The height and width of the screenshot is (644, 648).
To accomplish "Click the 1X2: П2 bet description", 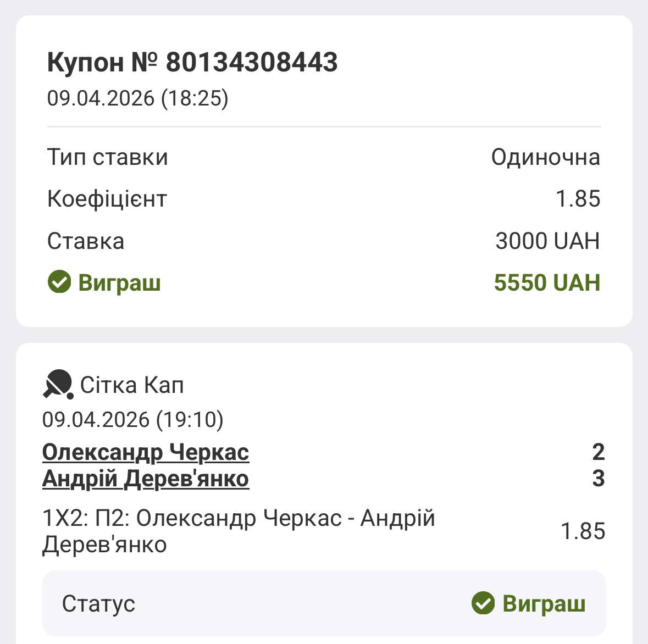I will (239, 531).
